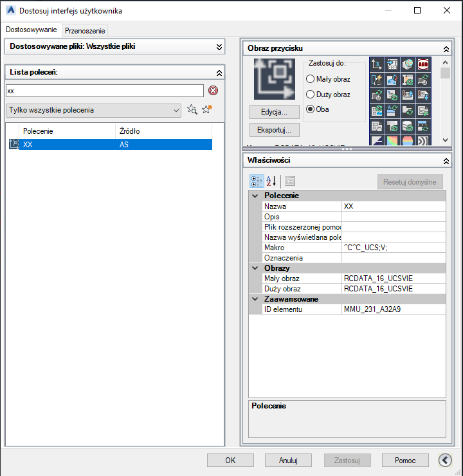Select the 3-point UCS axes icon
This screenshot has height=476, width=463.
377,64
